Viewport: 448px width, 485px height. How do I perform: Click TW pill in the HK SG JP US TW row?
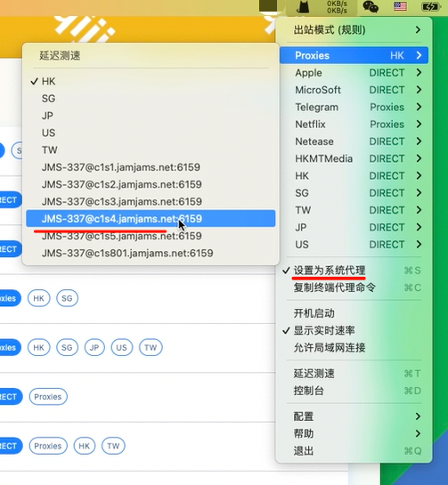tap(151, 347)
